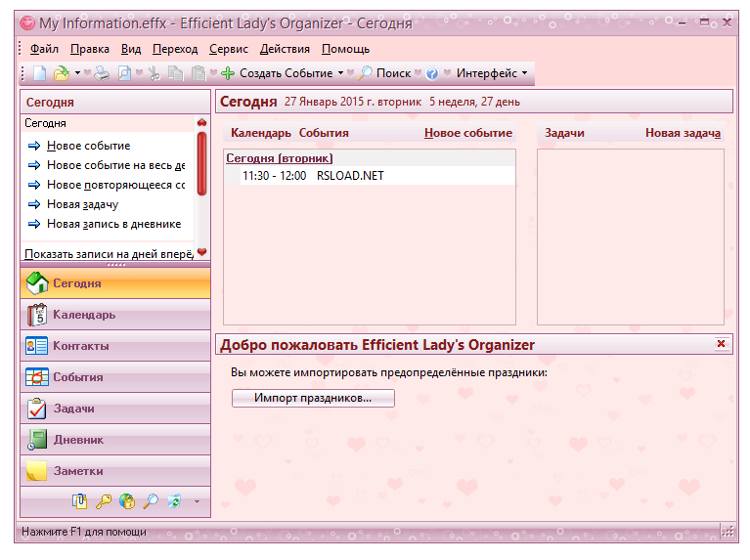Click Новая запись в дневнике link
The height and width of the screenshot is (560, 750).
point(113,224)
